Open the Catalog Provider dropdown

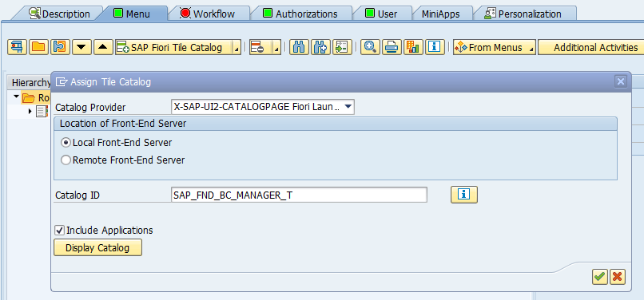(x=348, y=107)
